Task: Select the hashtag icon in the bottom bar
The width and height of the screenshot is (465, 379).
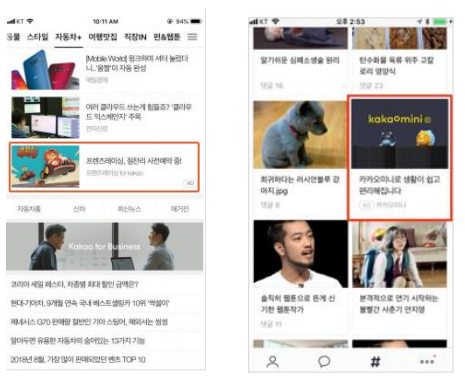Action: 375,361
